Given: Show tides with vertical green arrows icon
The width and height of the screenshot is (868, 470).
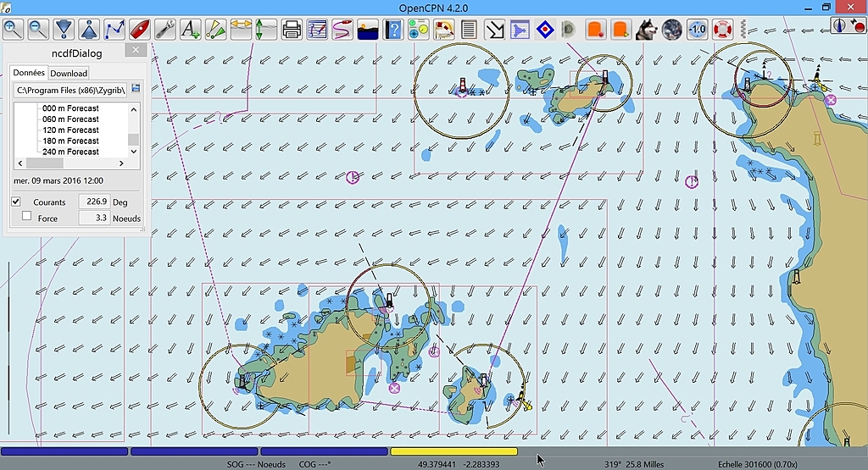Looking at the screenshot, I should 266,29.
